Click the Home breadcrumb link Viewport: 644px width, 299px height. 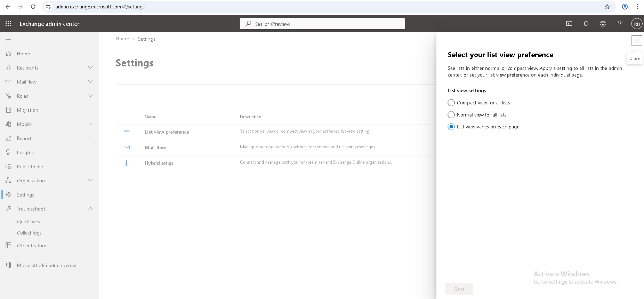pos(122,39)
